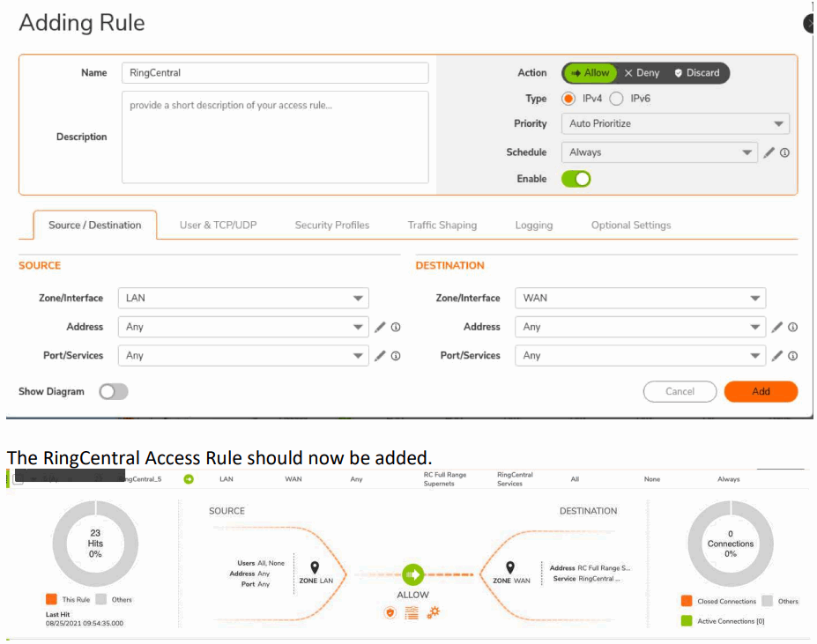Turn on the Show Diagram switch

pyautogui.click(x=114, y=391)
